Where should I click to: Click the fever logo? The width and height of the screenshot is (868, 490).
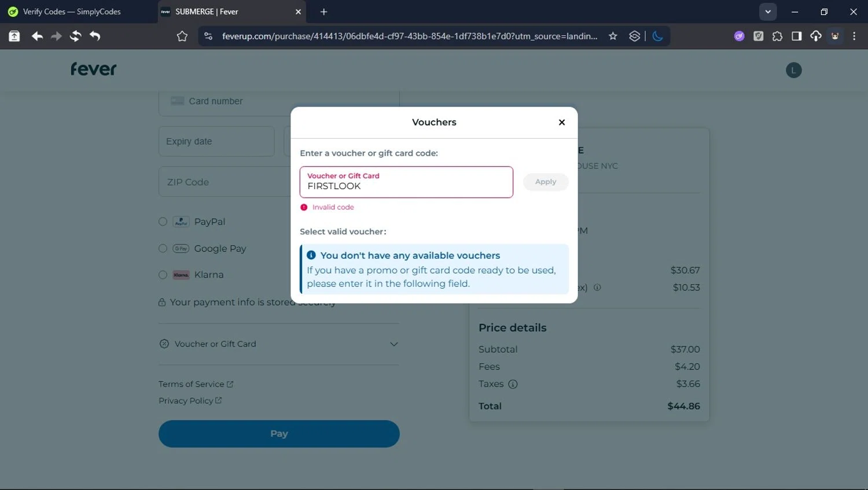(94, 69)
